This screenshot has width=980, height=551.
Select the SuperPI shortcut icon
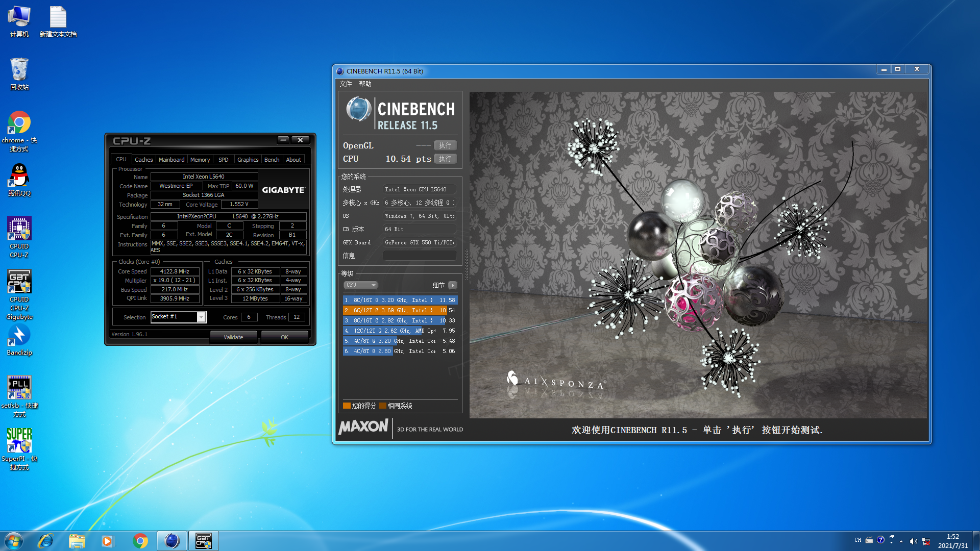[x=19, y=449]
